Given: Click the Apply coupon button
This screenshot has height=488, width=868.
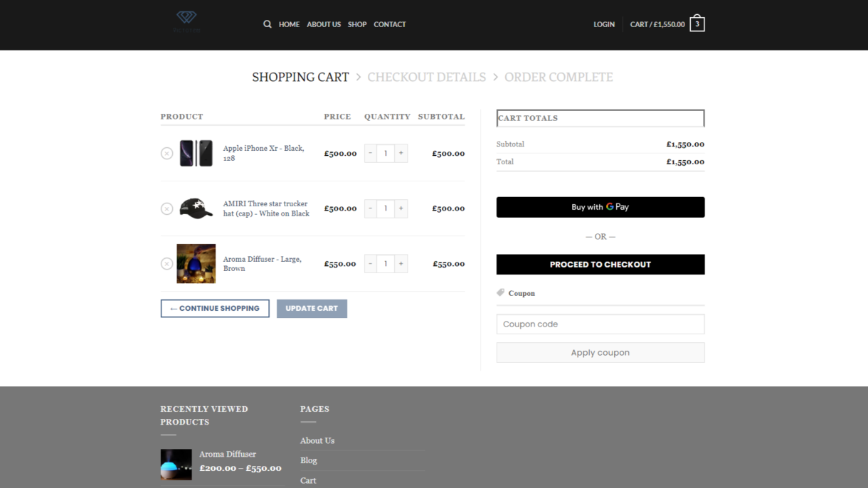Looking at the screenshot, I should 600,353.
